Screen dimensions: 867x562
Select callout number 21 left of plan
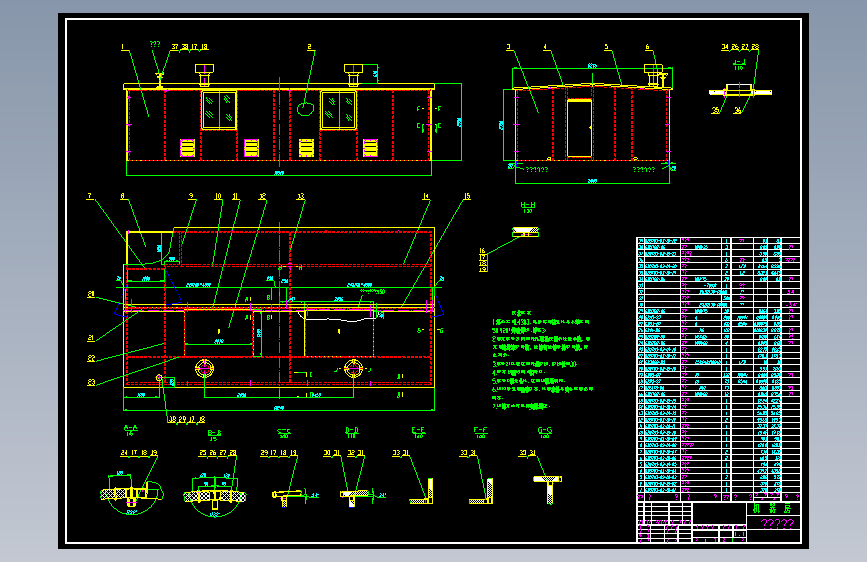pos(91,338)
